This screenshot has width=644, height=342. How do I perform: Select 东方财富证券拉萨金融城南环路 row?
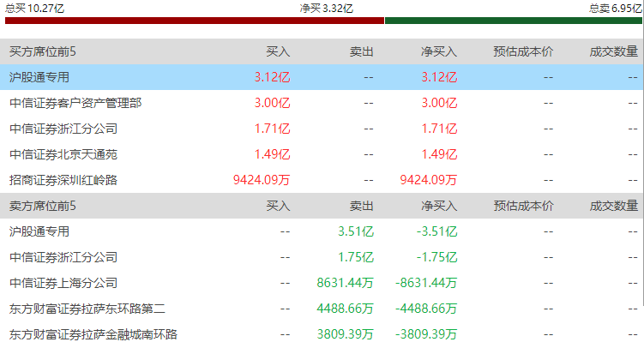tap(322, 334)
